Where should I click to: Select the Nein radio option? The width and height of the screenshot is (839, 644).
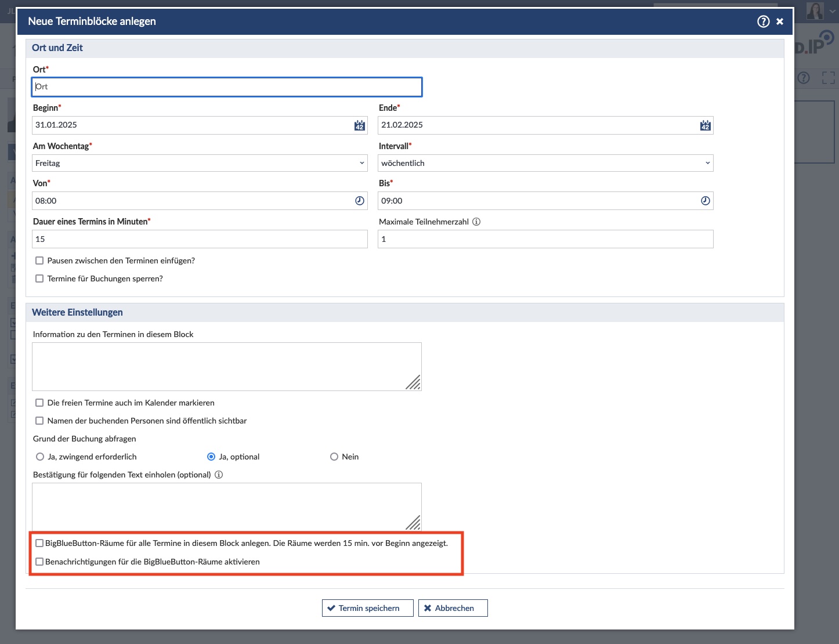click(x=334, y=457)
